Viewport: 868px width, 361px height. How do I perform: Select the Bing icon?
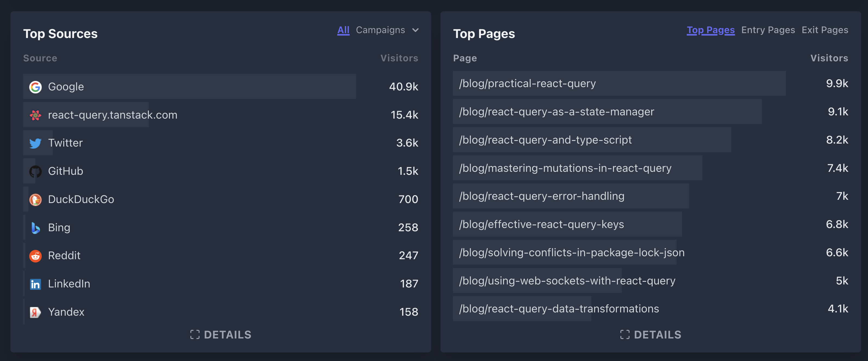[x=35, y=227]
